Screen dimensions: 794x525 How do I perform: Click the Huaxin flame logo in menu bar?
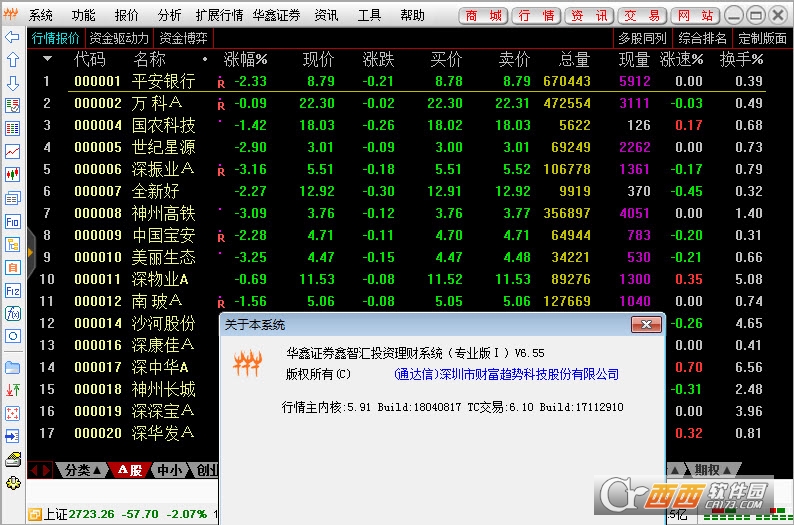pyautogui.click(x=11, y=14)
